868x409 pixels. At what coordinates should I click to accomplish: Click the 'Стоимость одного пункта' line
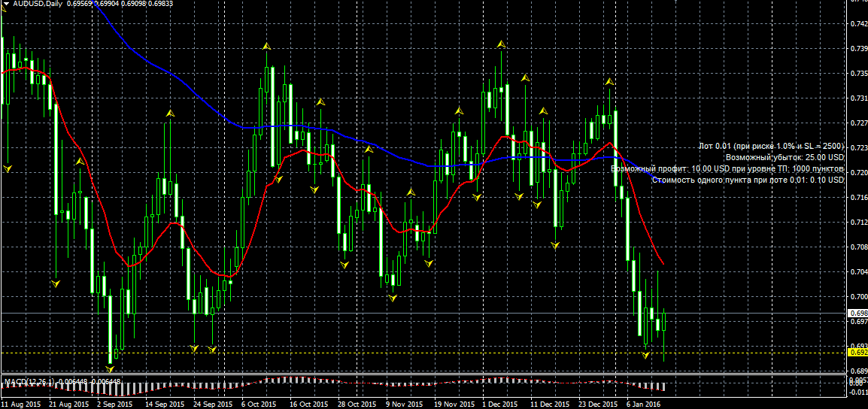click(748, 180)
